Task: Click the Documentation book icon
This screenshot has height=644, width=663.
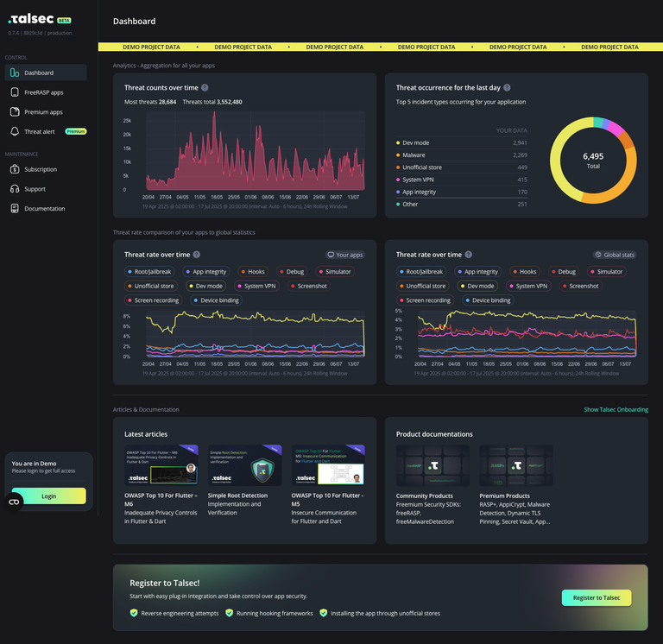Action: [x=15, y=209]
